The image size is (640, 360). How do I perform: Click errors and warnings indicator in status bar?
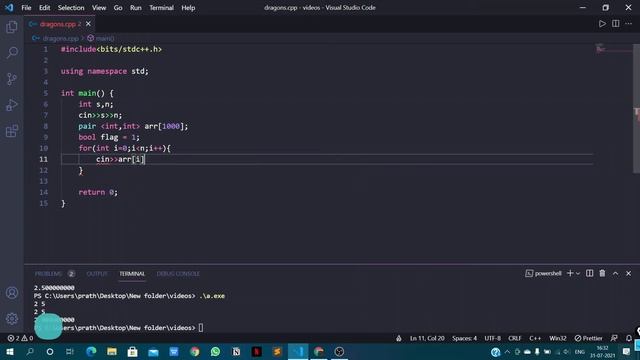click(x=20, y=338)
